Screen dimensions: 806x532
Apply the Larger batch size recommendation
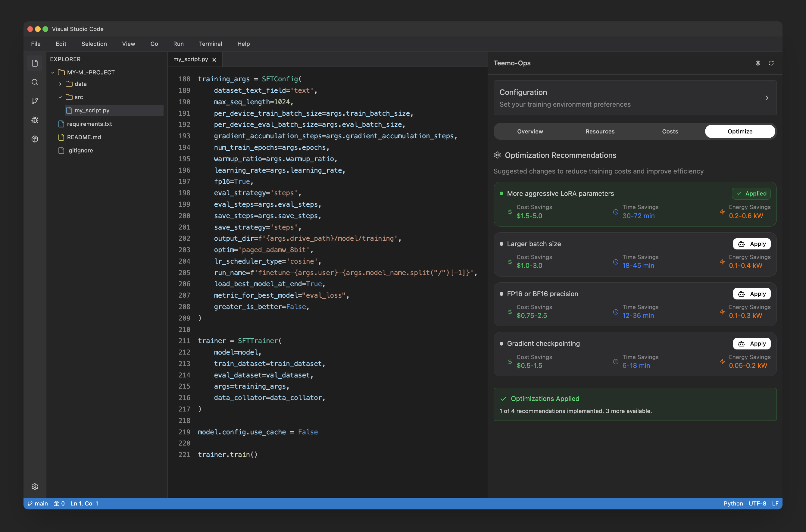(x=752, y=244)
